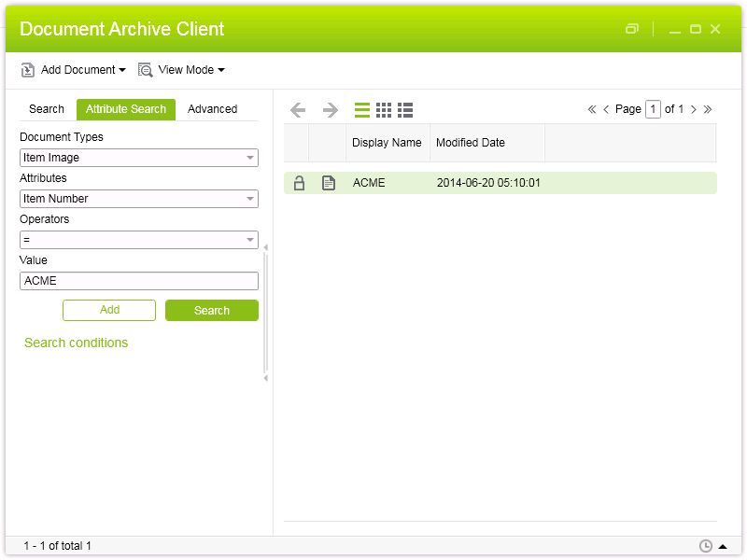Image resolution: width=747 pixels, height=560 pixels.
Task: Click the forward navigation arrow icon
Action: coord(330,110)
